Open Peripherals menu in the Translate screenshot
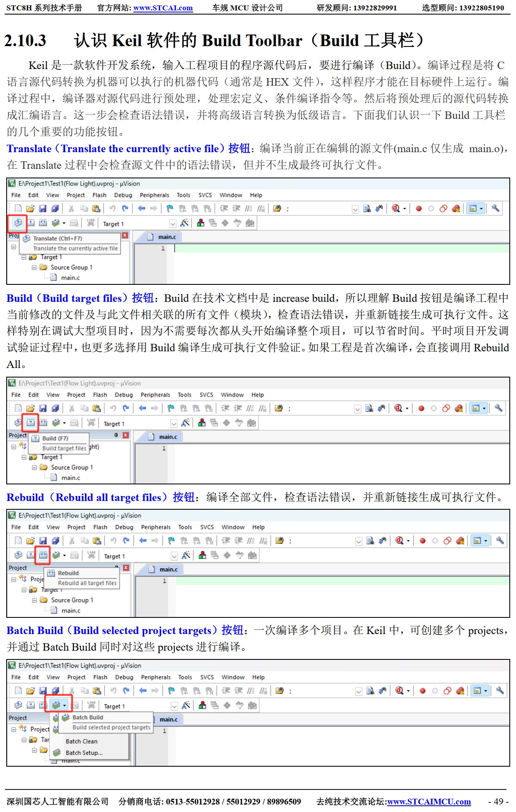The image size is (516, 812). click(155, 195)
